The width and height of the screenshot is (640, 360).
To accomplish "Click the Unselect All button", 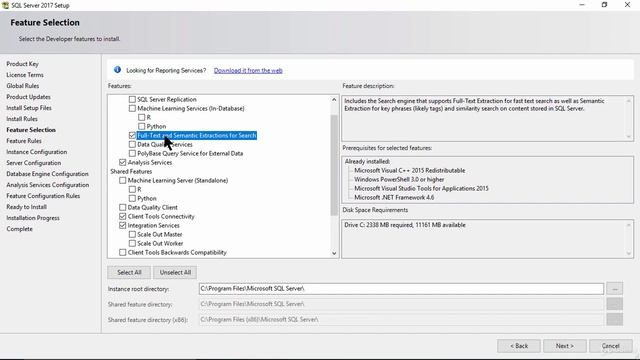I will coord(175,272).
